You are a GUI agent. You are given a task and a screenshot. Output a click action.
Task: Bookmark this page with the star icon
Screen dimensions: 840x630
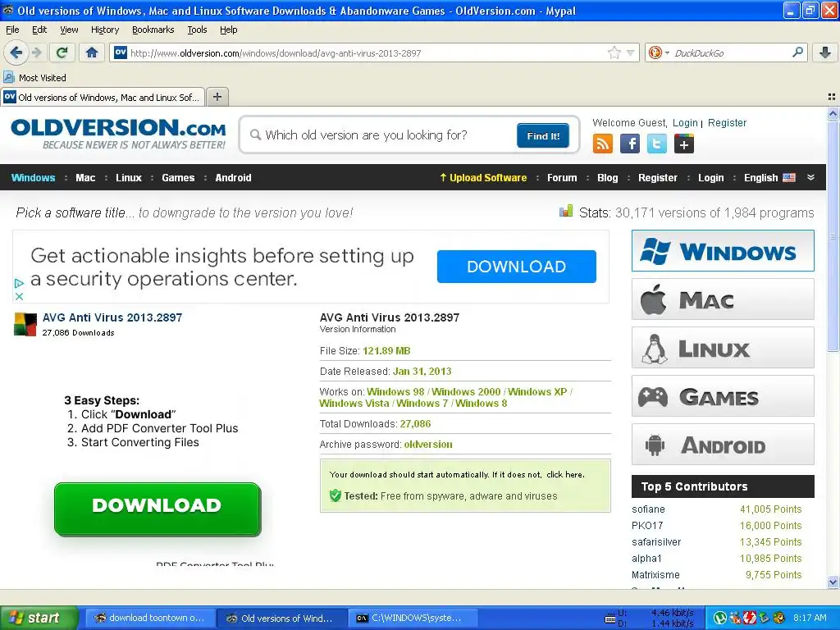click(x=614, y=52)
